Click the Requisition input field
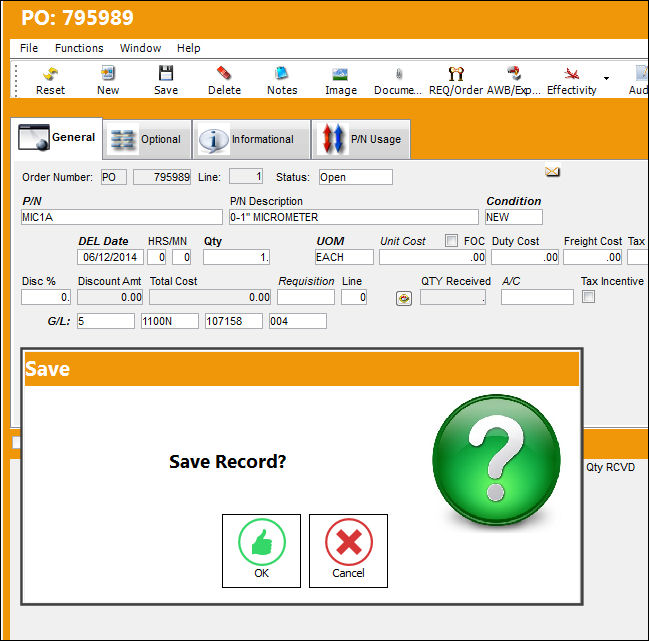Image resolution: width=649 pixels, height=641 pixels. tap(306, 297)
